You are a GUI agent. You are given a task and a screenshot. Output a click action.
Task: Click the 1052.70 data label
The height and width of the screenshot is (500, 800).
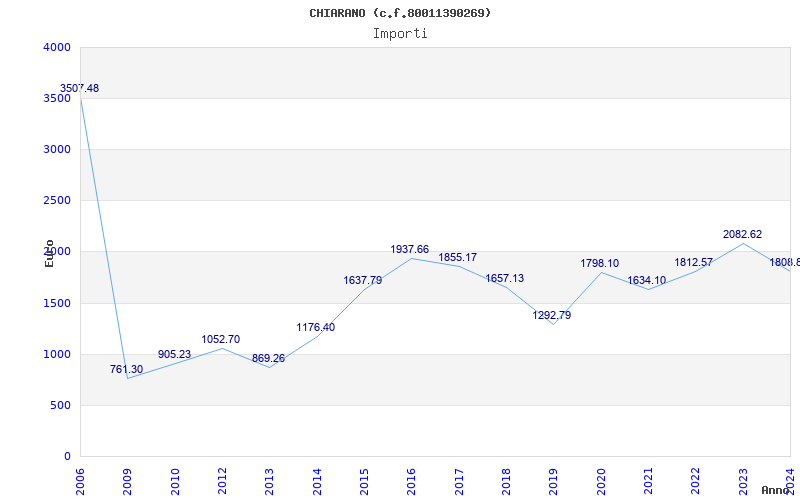pyautogui.click(x=220, y=339)
